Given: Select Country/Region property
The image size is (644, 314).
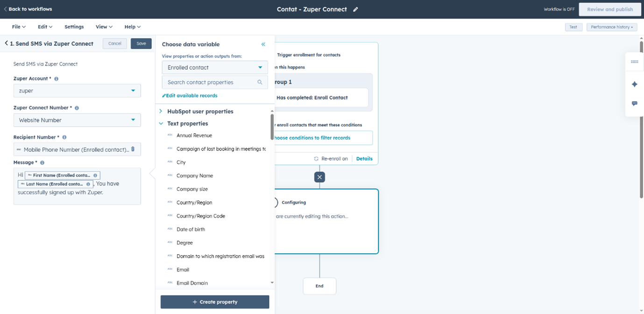Looking at the screenshot, I should coord(194,203).
